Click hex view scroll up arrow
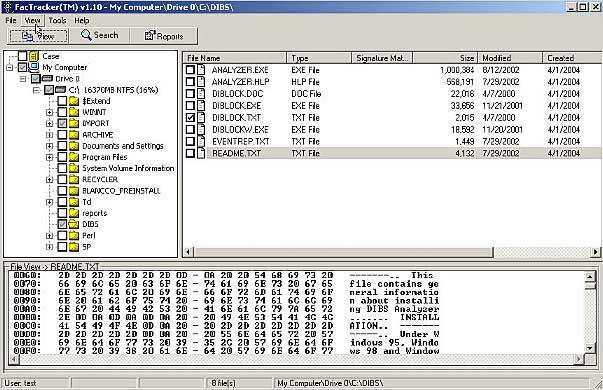 (590, 276)
